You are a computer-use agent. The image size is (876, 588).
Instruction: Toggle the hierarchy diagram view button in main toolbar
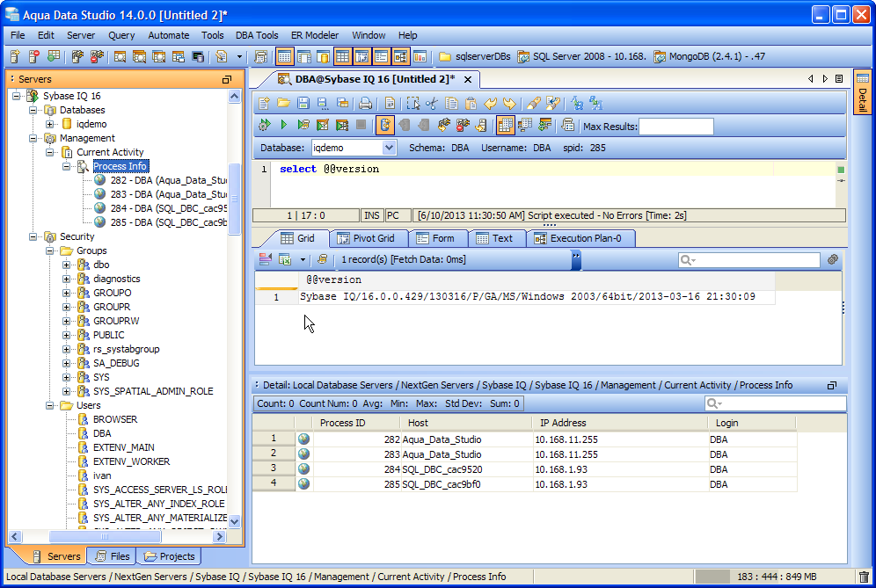400,56
